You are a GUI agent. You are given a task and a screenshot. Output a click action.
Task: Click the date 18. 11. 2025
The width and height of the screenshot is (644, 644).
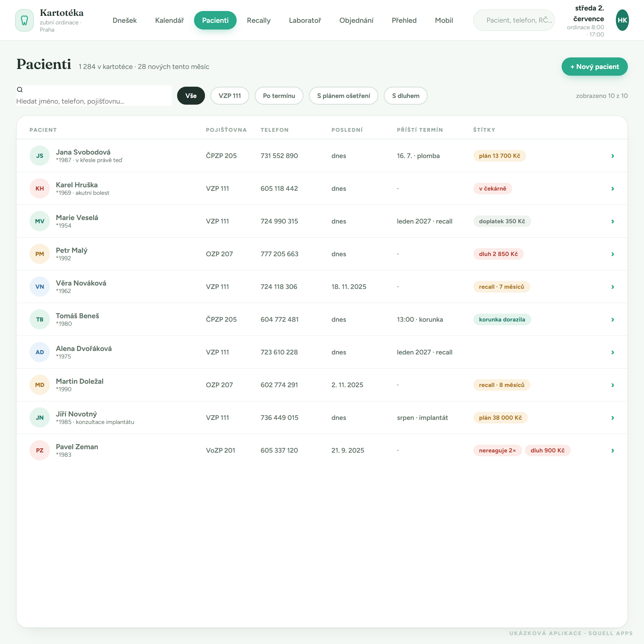coord(349,287)
